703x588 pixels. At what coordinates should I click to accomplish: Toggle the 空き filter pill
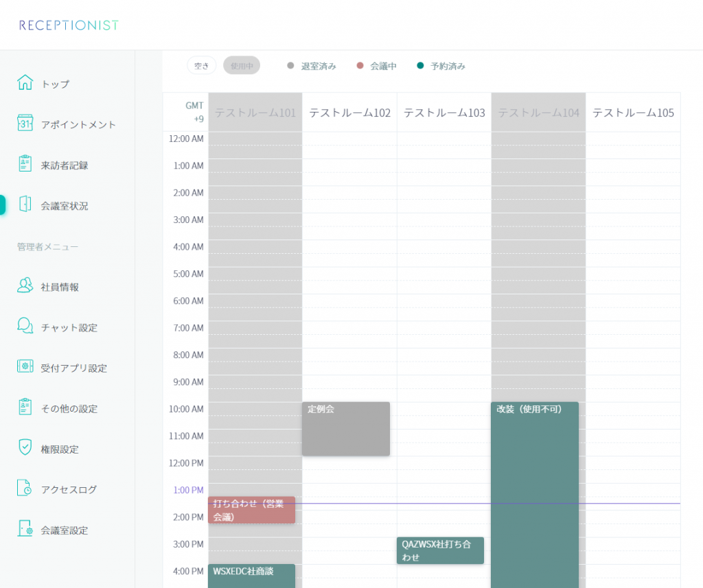tap(202, 65)
